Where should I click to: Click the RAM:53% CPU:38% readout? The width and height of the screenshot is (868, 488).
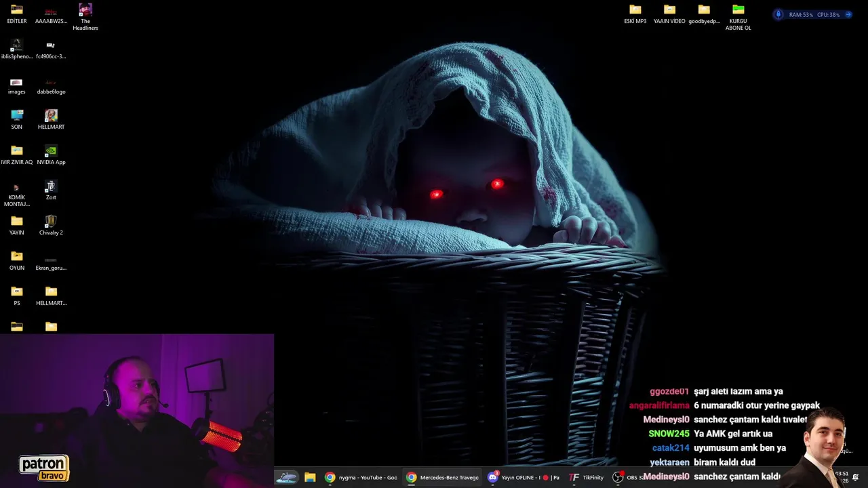coord(814,14)
